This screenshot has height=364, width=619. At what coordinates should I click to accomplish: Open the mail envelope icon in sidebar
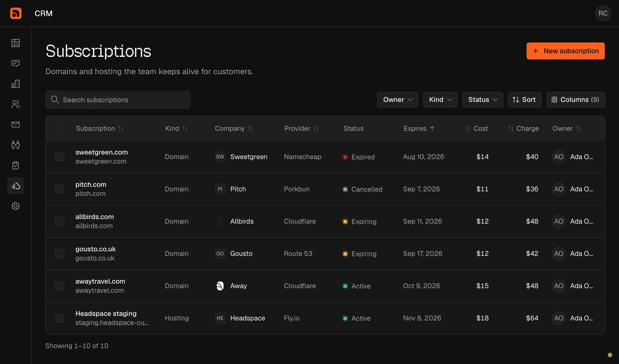[16, 125]
